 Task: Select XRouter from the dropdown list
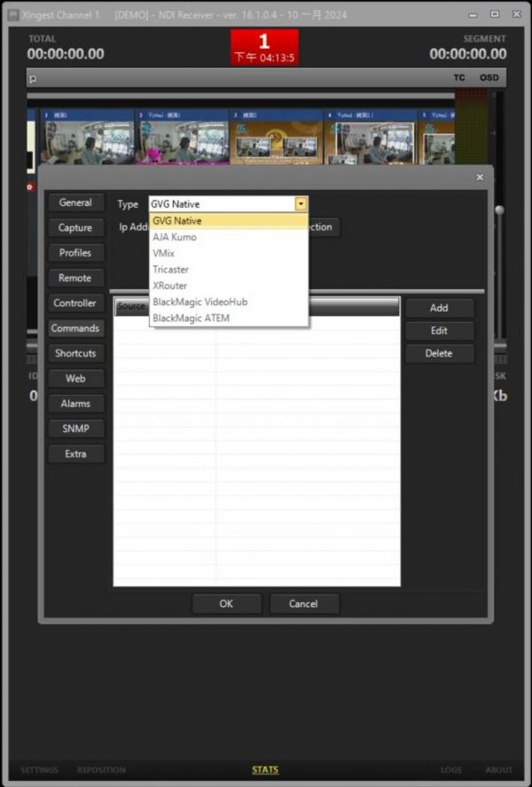(229, 286)
